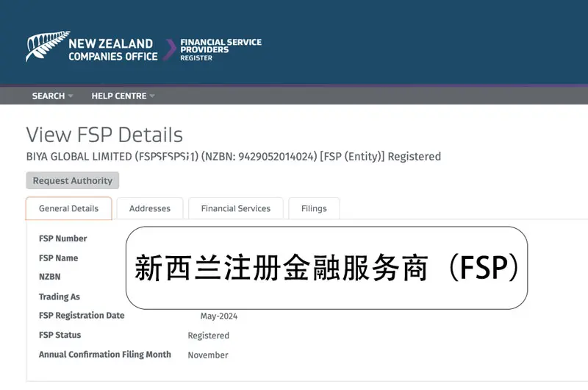Click the 'FSP Status' label
The image size is (588, 390).
click(60, 335)
